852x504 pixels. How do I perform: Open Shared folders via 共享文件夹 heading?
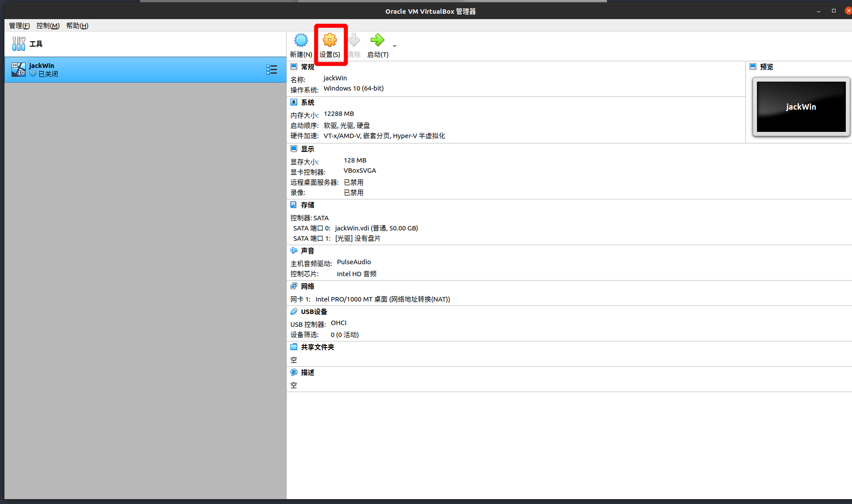pos(317,347)
